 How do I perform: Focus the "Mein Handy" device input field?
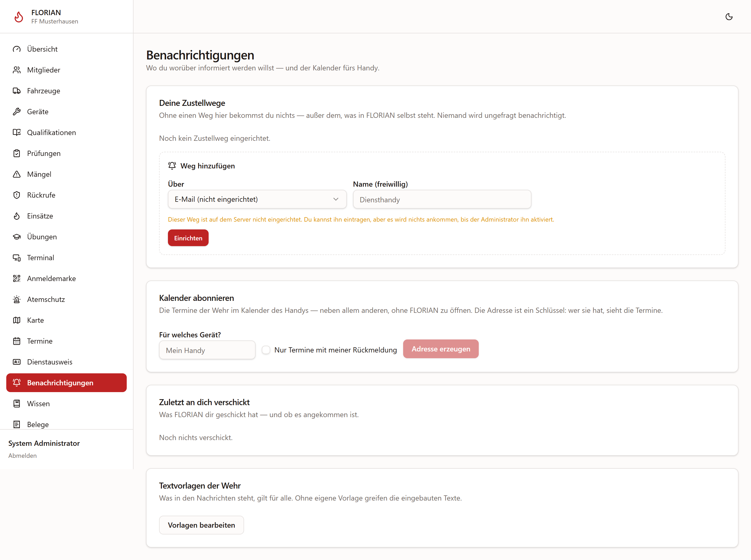click(x=207, y=350)
